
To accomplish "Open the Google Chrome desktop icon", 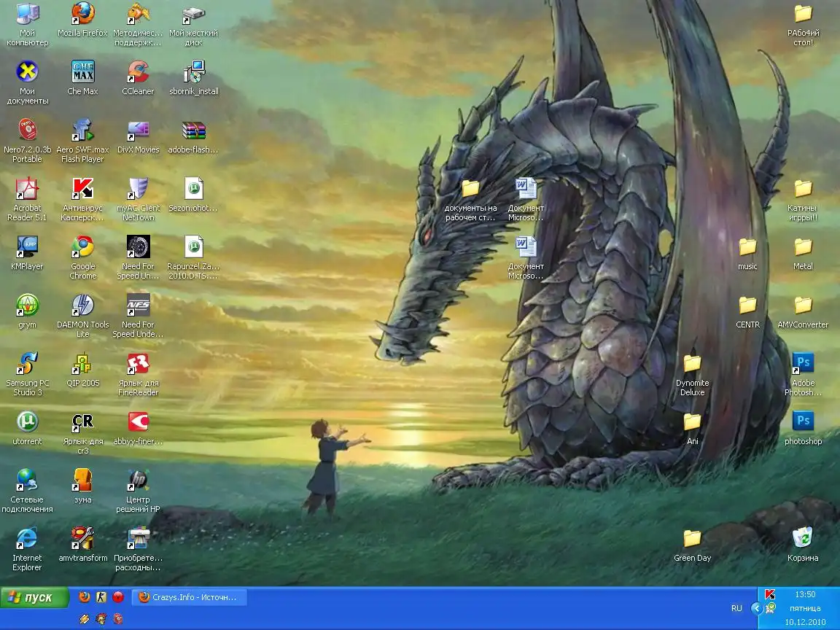I will (x=82, y=247).
